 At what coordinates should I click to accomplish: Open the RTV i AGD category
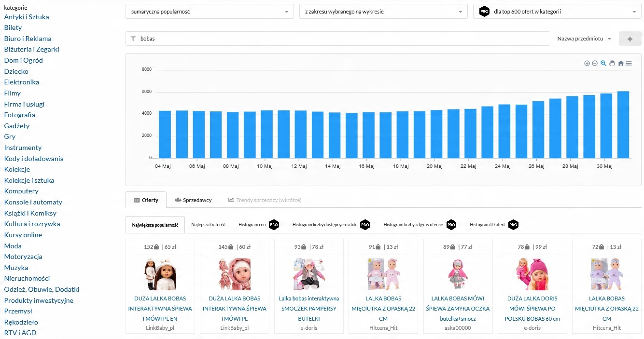[20, 333]
